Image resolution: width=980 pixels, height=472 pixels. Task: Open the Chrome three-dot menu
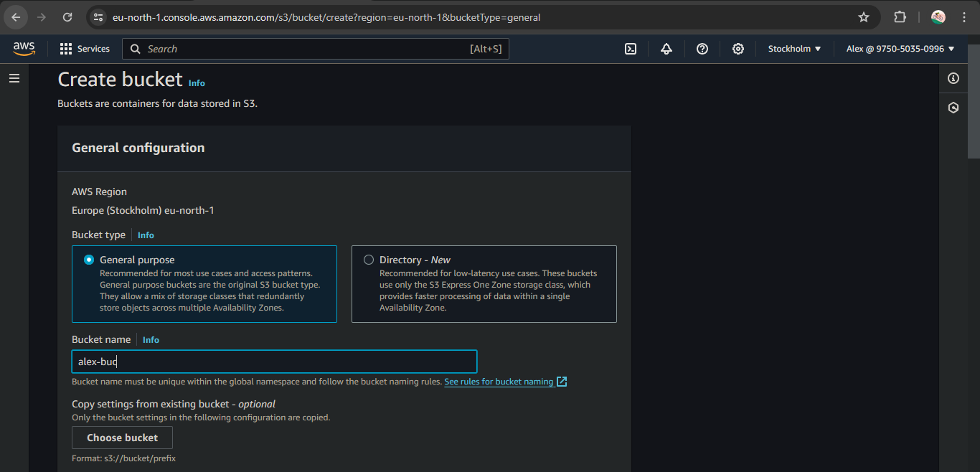click(963, 17)
